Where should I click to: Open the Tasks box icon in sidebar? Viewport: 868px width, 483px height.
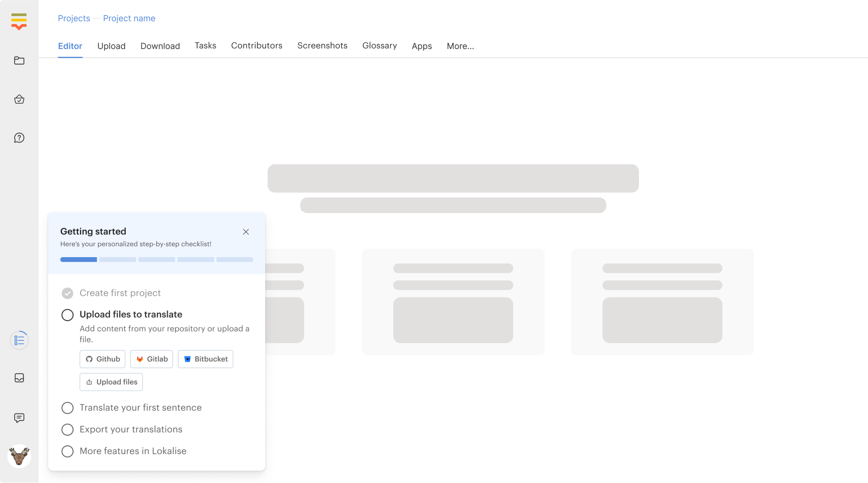(x=19, y=99)
